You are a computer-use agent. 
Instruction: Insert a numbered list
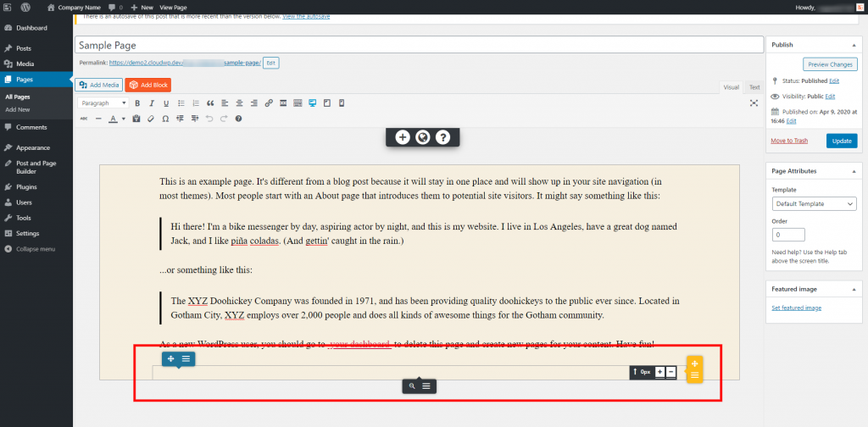196,103
